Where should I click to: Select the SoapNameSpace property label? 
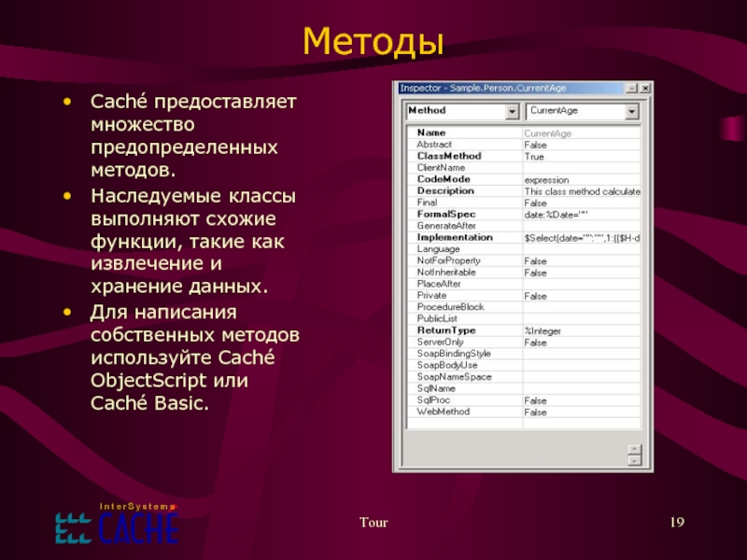point(454,377)
